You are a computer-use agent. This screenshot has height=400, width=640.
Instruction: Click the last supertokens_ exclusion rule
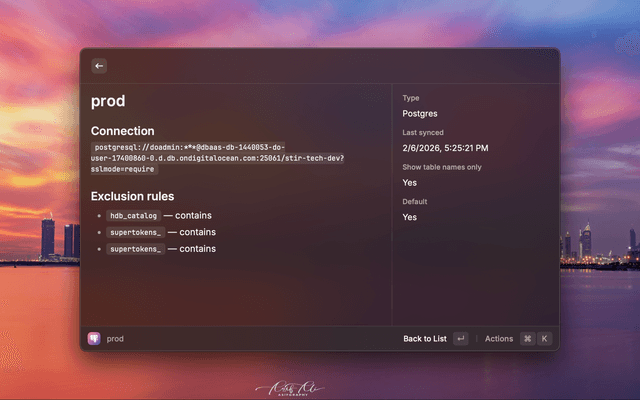(x=136, y=248)
